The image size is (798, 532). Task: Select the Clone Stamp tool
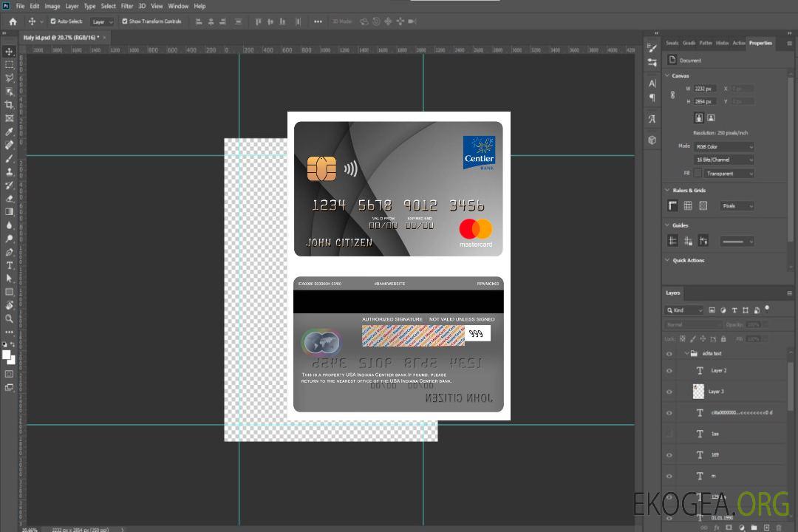(9, 171)
